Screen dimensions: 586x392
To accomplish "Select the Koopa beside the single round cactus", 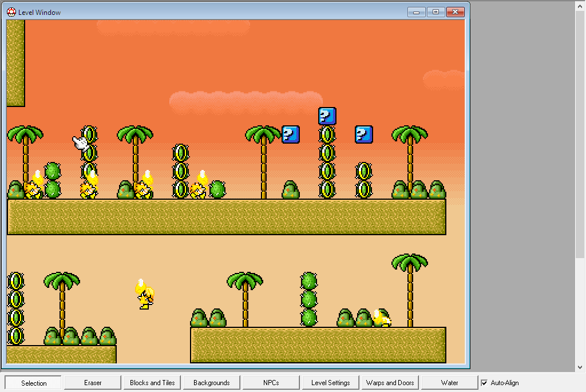I will coord(199,185).
